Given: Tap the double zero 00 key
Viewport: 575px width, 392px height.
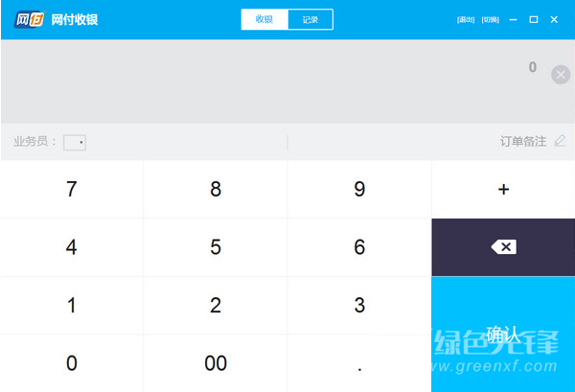Looking at the screenshot, I should point(216,363).
